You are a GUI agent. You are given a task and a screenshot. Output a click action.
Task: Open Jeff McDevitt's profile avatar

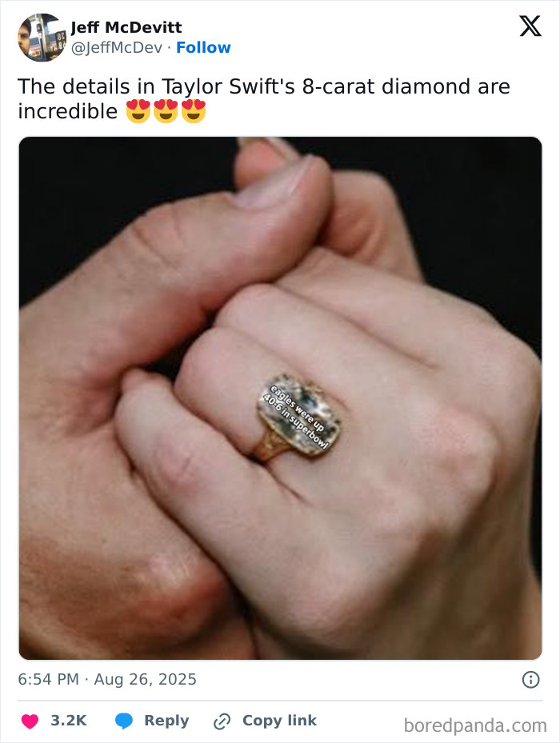42,38
